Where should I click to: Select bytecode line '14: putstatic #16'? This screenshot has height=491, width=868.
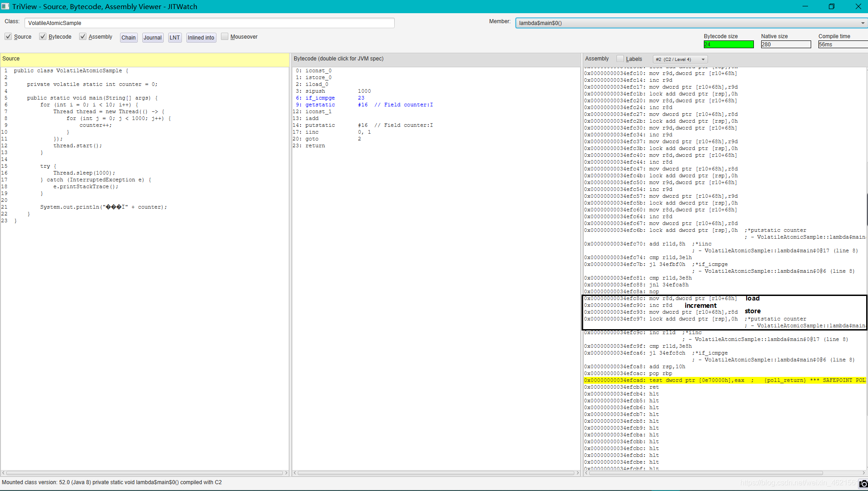[x=363, y=125]
